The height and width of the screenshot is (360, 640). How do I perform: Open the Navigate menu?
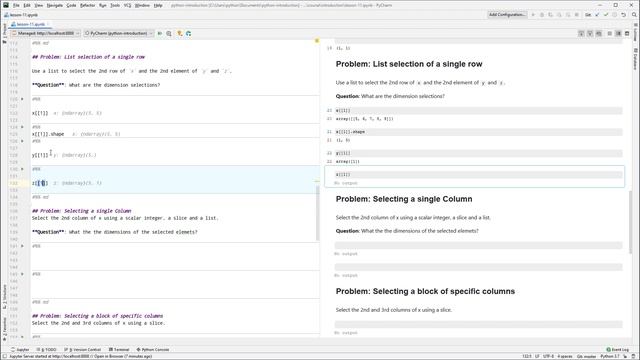54,5
